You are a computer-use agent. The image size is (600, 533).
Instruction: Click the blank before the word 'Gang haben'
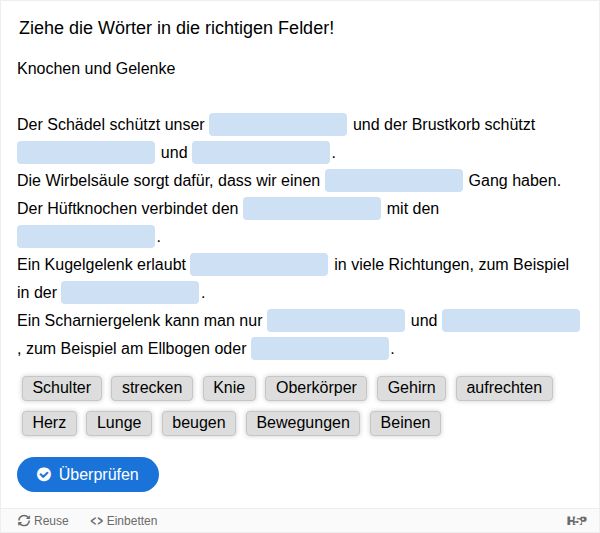(394, 181)
